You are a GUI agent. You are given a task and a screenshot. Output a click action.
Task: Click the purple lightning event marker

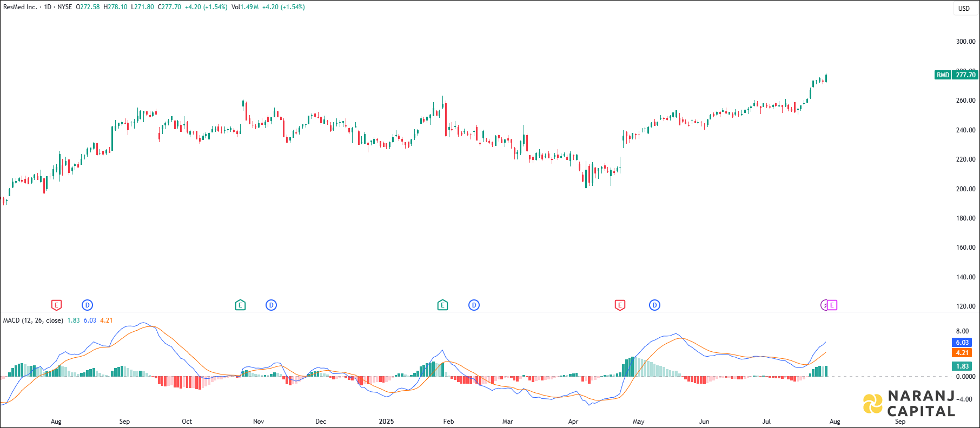point(824,305)
